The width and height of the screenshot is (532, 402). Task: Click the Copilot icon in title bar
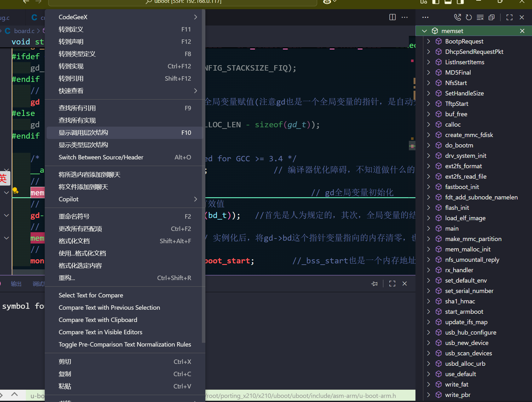327,2
